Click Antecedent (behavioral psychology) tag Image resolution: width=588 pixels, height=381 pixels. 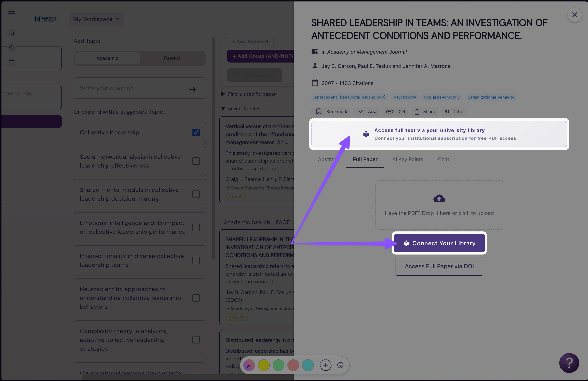[x=350, y=97]
